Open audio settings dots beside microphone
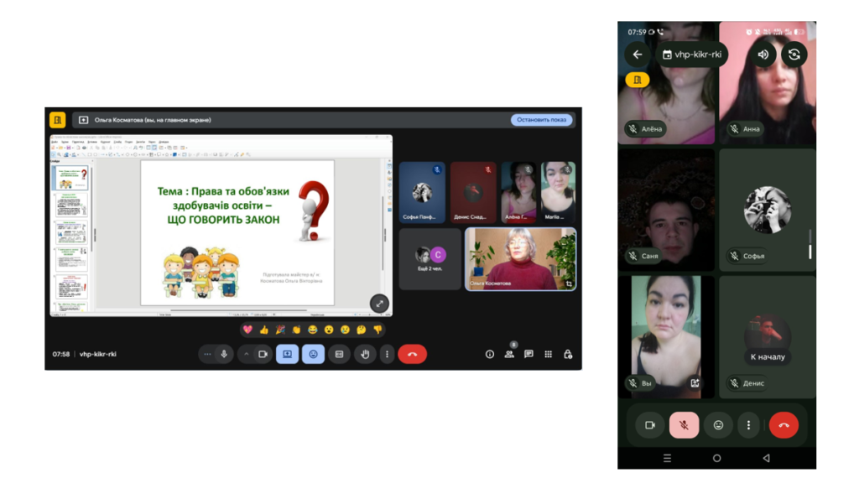The height and width of the screenshot is (504, 859). pyautogui.click(x=207, y=354)
